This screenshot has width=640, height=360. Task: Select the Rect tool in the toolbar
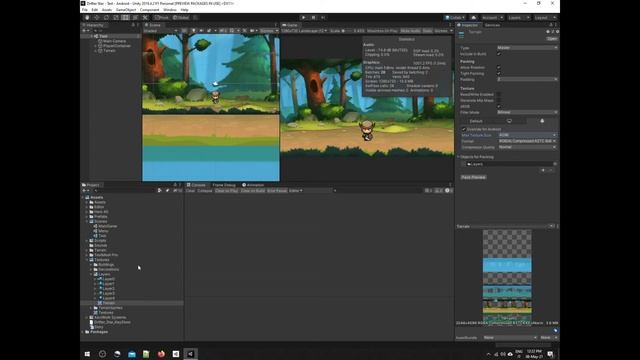125,18
